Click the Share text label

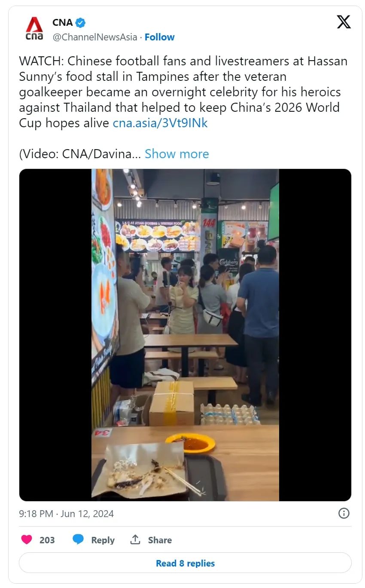pos(160,540)
